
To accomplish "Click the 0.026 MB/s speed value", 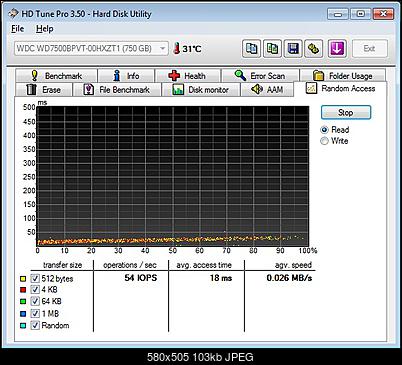I will click(x=289, y=278).
